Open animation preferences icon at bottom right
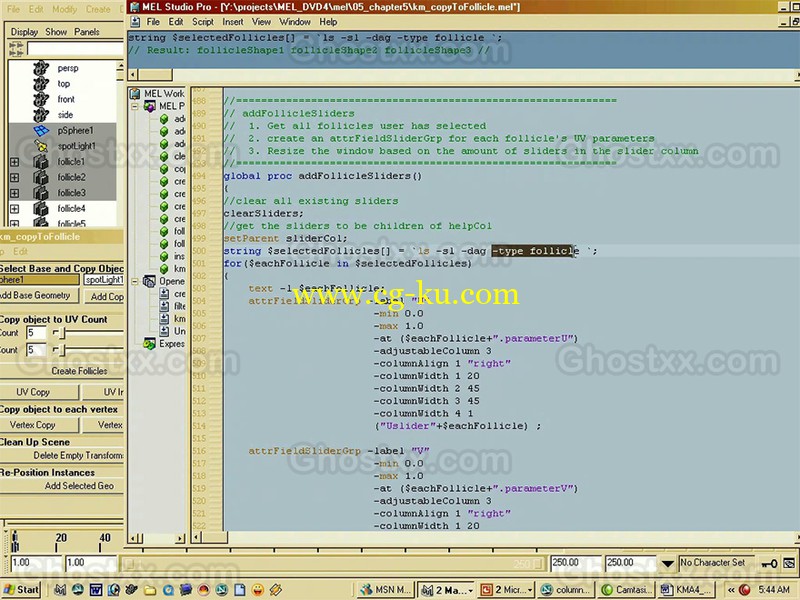 (x=789, y=563)
